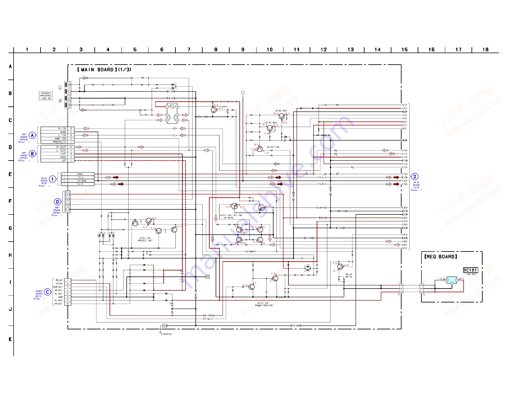532x400 pixels.
Task: Click the PT (AC) net tag
Action: pos(208,319)
